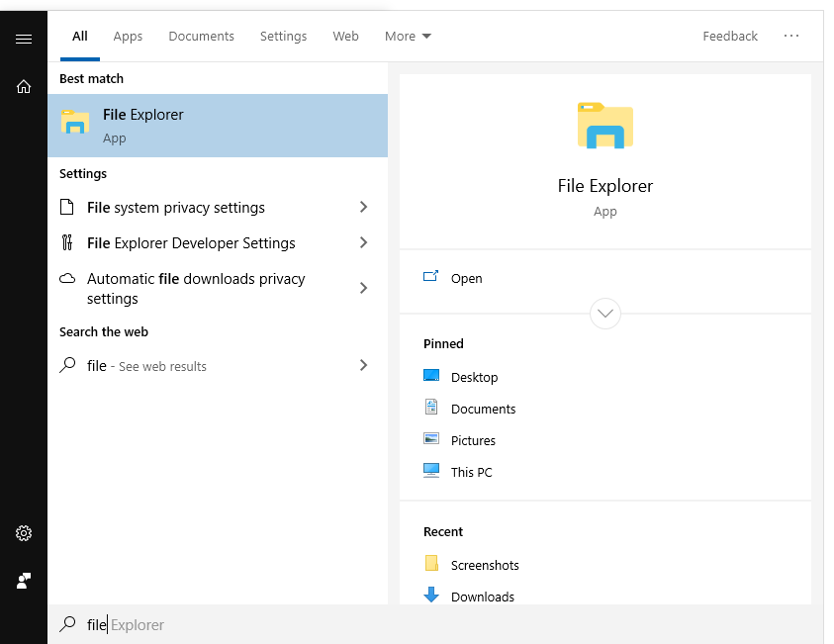834x644 pixels.
Task: Open recent Screenshots label
Action: pos(485,565)
